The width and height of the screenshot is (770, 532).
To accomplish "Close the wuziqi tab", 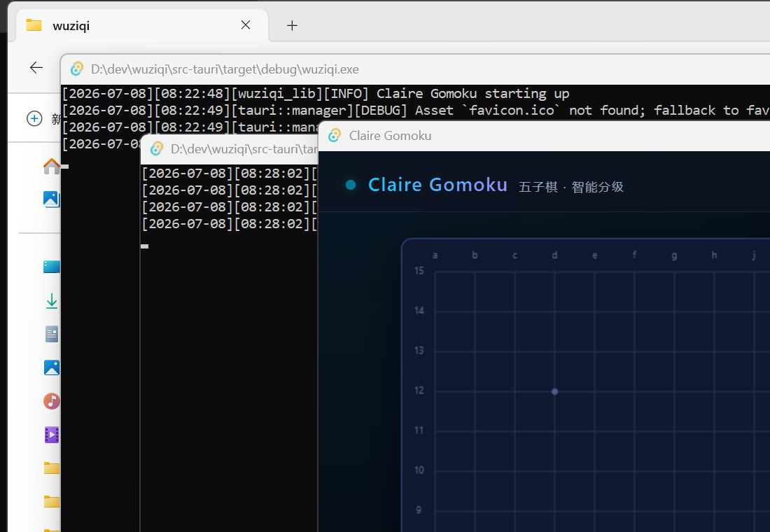I will 246,25.
